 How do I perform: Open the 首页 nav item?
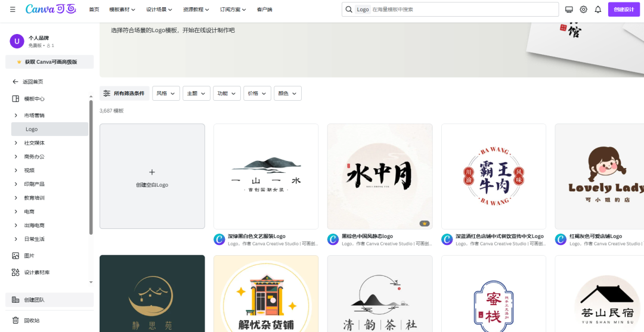point(94,10)
